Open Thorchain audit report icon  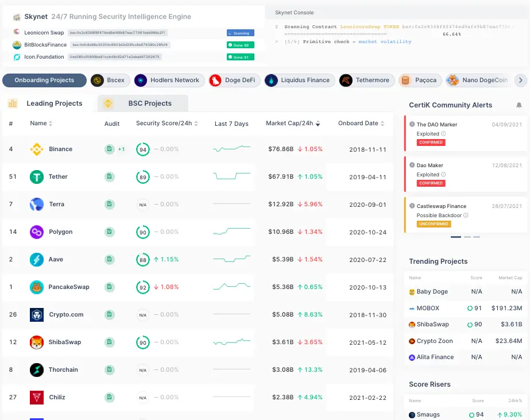click(109, 369)
